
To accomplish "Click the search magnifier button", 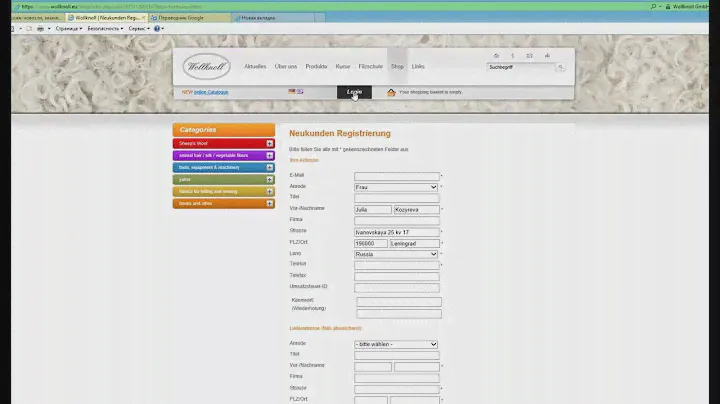I will (x=561, y=67).
